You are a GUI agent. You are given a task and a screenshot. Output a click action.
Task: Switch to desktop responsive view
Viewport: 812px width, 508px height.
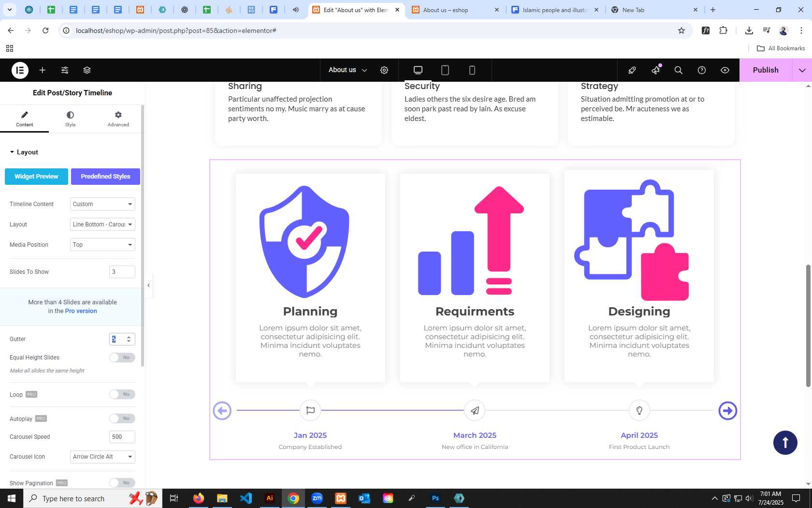[418, 70]
